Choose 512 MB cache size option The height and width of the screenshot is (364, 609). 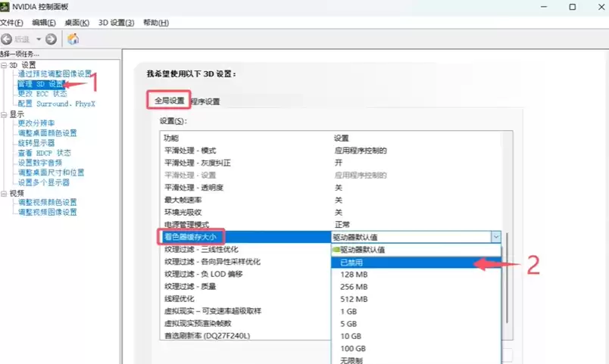(417, 300)
